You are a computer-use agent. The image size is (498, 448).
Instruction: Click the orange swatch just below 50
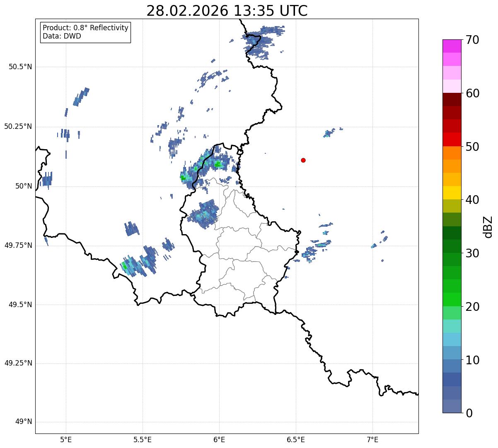(x=452, y=153)
